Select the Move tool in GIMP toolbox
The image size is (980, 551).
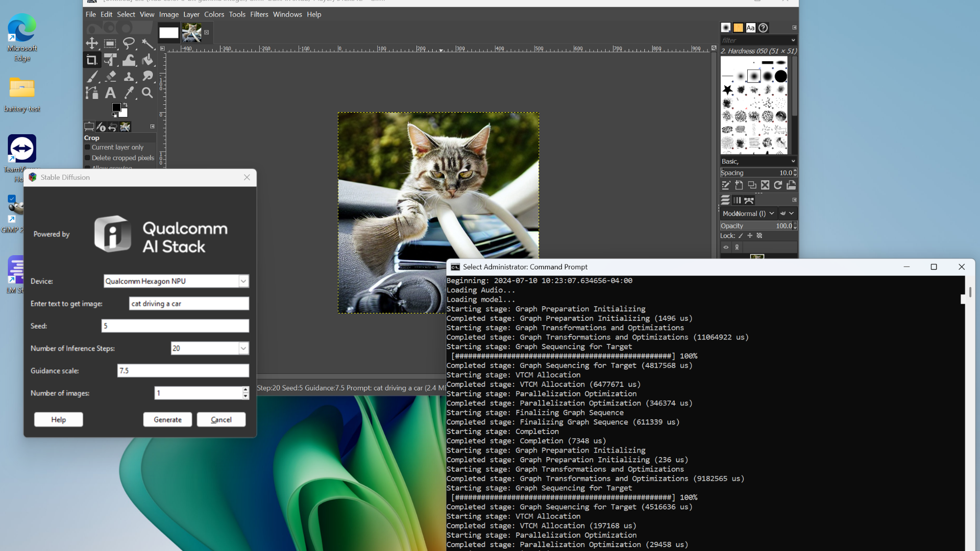click(x=92, y=43)
